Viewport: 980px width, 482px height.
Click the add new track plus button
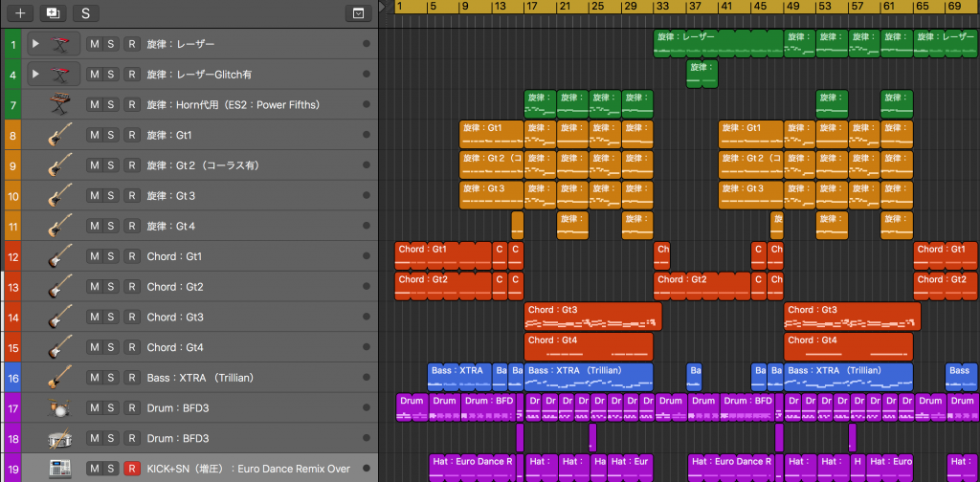20,13
